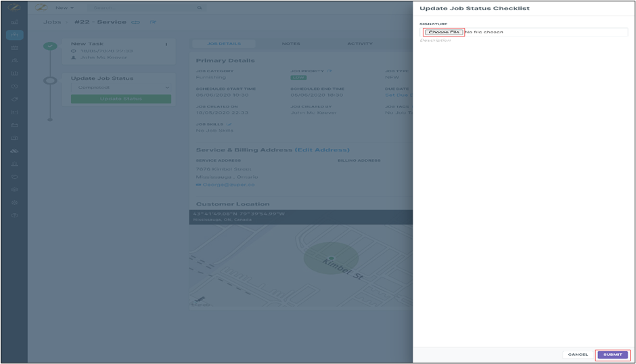Image resolution: width=636 pixels, height=364 pixels.
Task: Click 'John Mc Keever' under Job Created By
Action: 313,113
